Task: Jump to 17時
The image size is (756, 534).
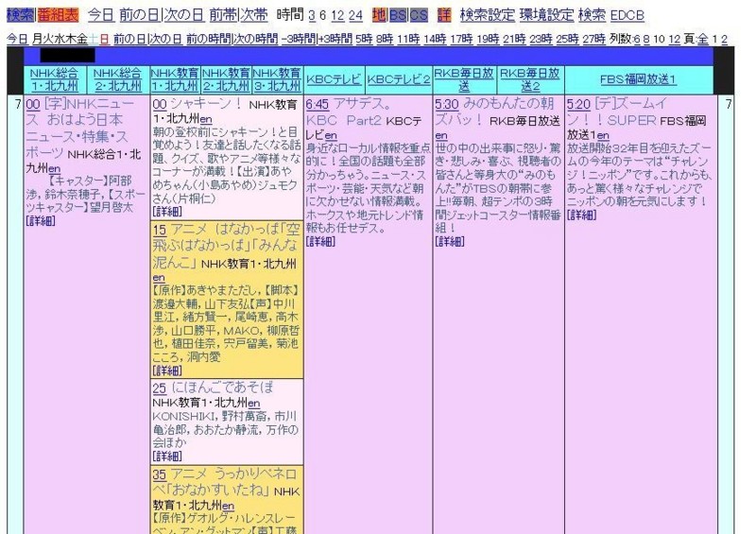Action: [x=461, y=39]
